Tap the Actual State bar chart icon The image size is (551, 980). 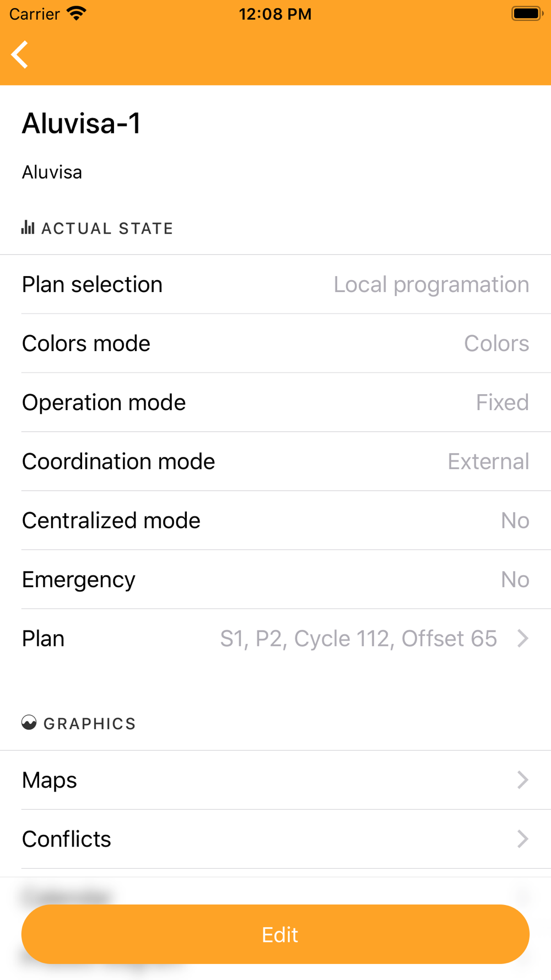point(28,227)
